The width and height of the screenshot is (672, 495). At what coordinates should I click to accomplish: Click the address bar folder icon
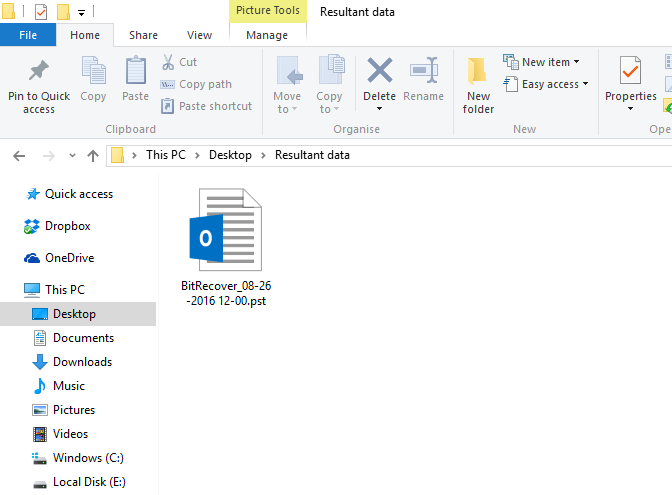pyautogui.click(x=117, y=155)
